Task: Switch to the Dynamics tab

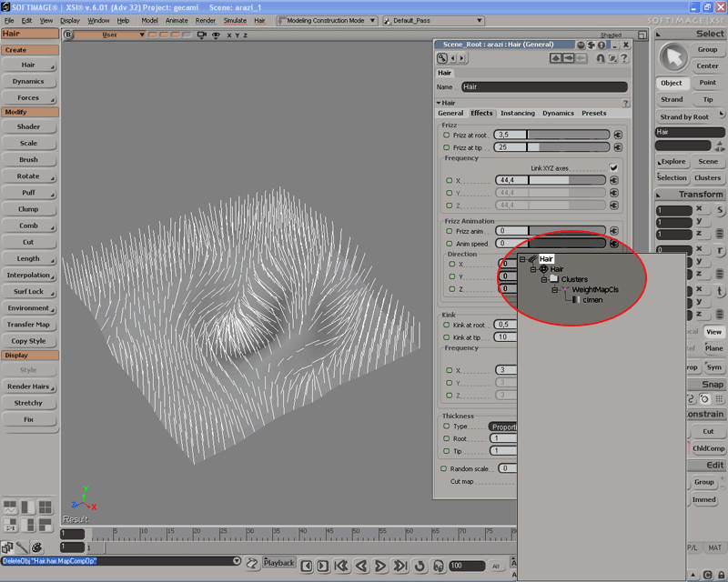Action: coord(558,113)
